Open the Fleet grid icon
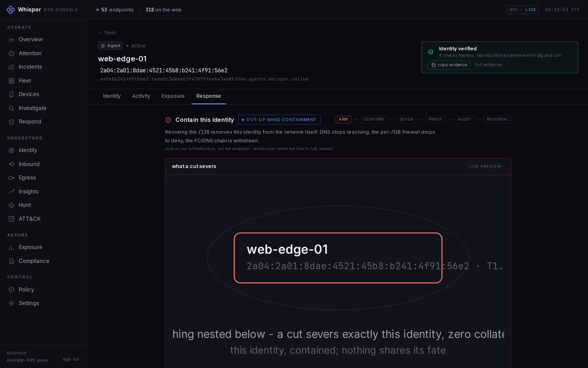This screenshot has width=588, height=368. [11, 81]
